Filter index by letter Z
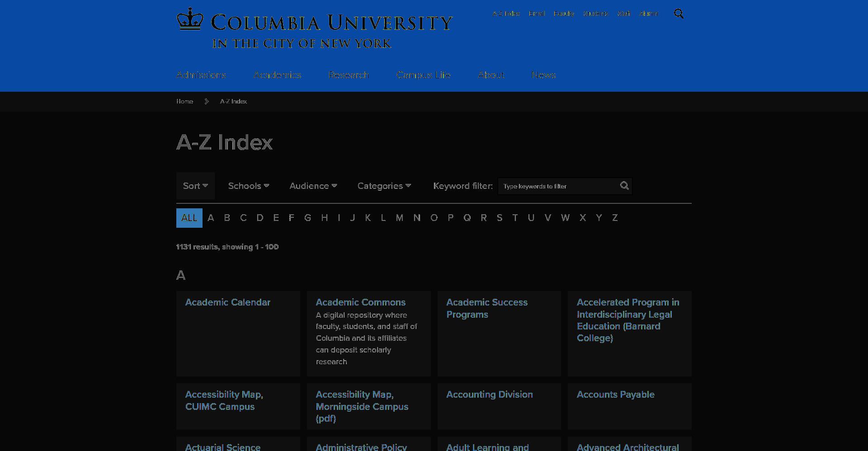Viewport: 868px width, 451px height. pos(615,218)
